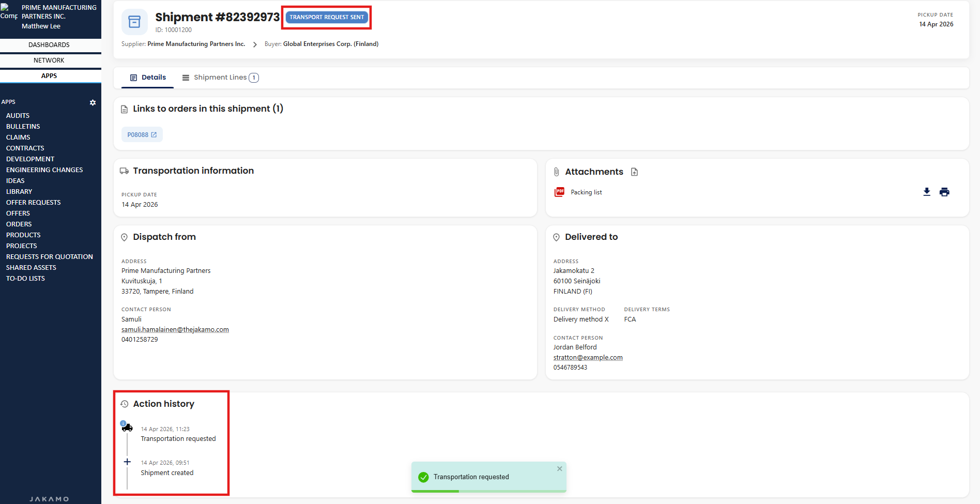Click the plus icon beside Shipment created
Viewport: 980px width, 504px height.
[x=127, y=462]
